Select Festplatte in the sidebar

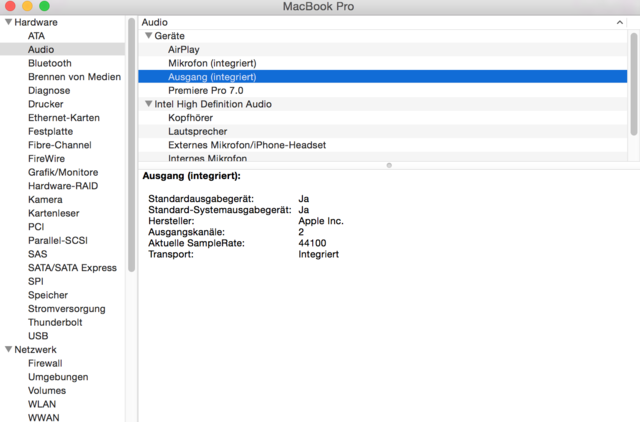coord(51,131)
